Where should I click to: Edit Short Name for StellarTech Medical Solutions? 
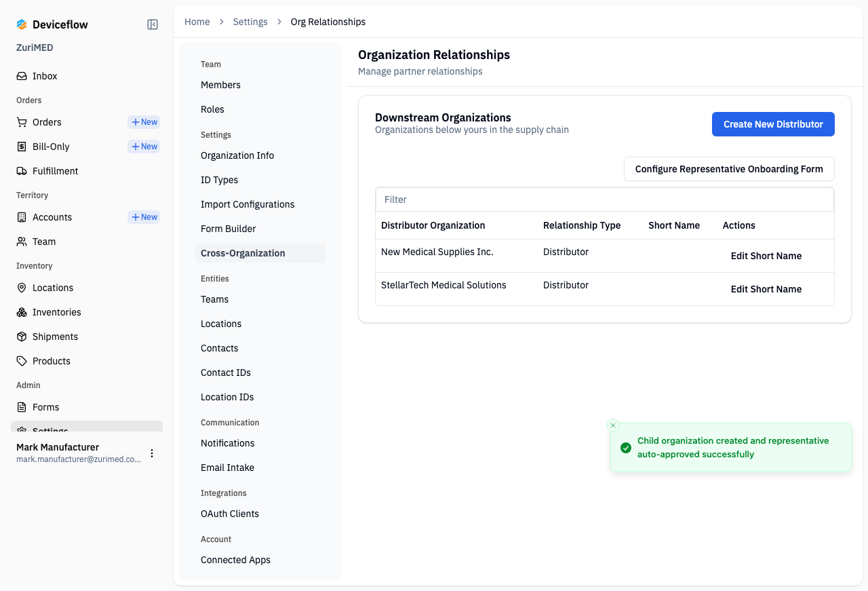pyautogui.click(x=766, y=289)
